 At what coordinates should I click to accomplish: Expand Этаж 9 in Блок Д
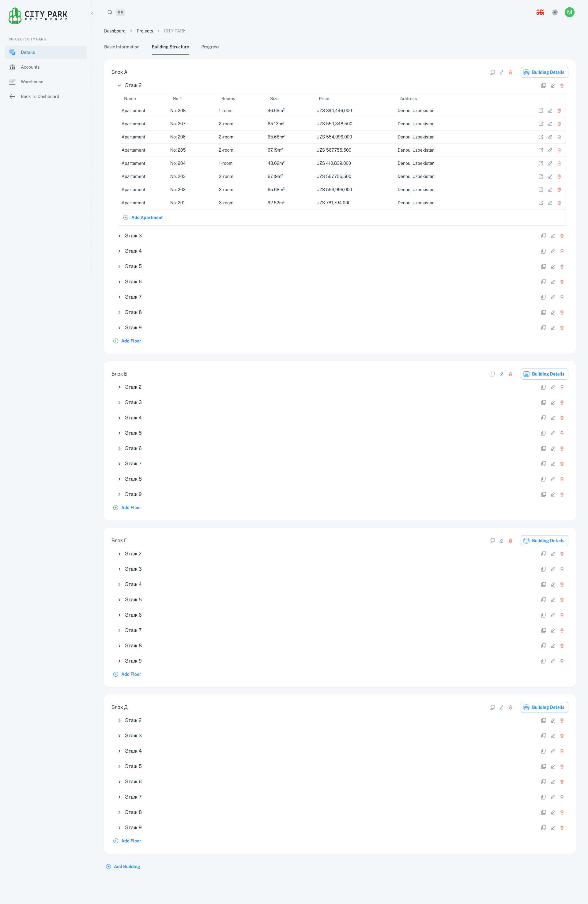pos(119,827)
